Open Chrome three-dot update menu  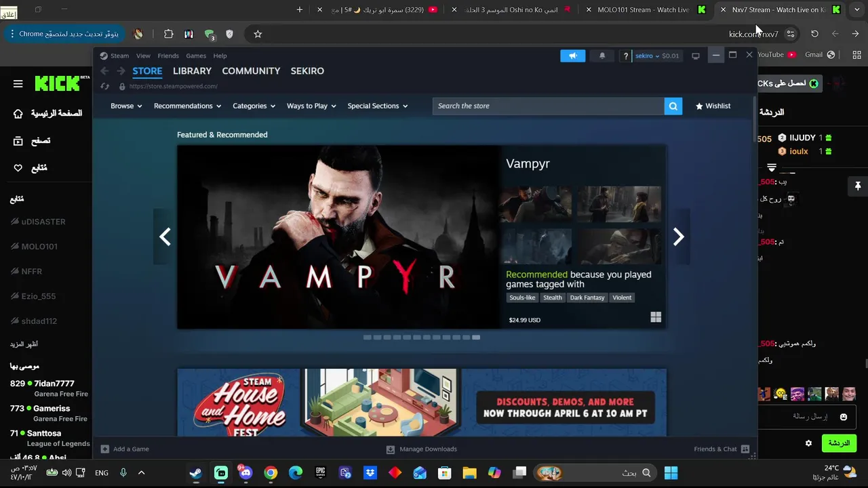pos(12,34)
